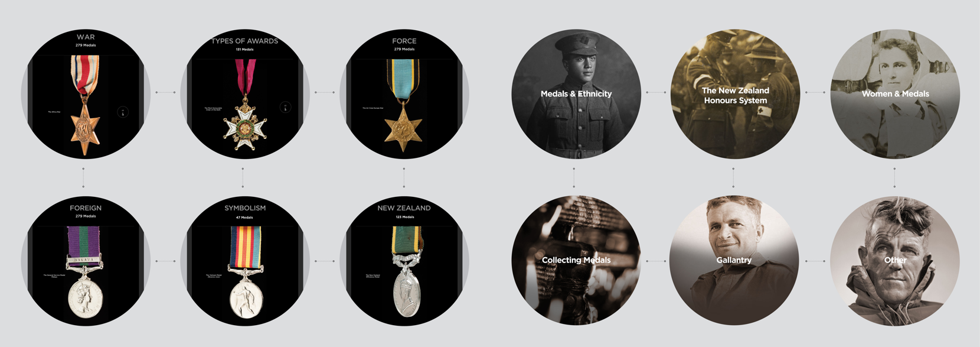Open The New Zealand Honours System story

click(x=736, y=94)
